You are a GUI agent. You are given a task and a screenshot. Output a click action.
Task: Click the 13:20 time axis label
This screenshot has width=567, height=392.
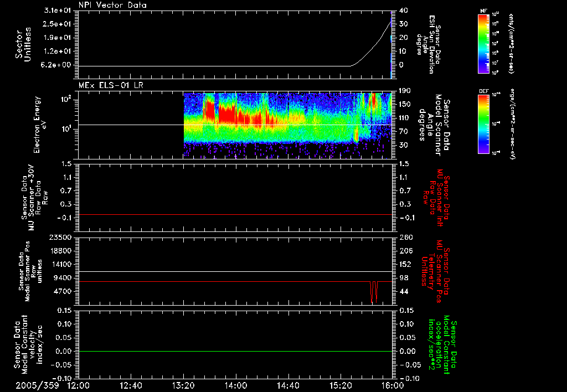coord(183,385)
